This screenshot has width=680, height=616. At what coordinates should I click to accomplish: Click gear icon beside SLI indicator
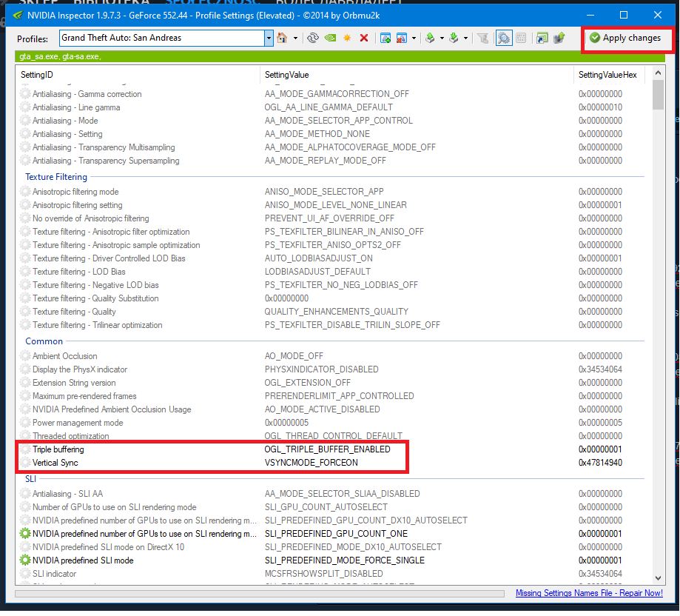coord(25,574)
